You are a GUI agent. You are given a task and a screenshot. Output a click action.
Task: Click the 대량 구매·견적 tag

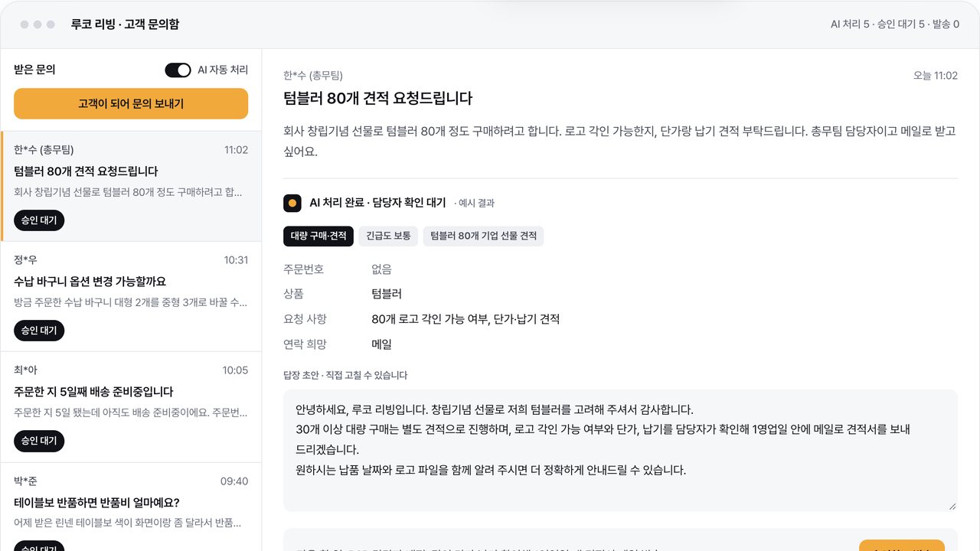point(318,236)
